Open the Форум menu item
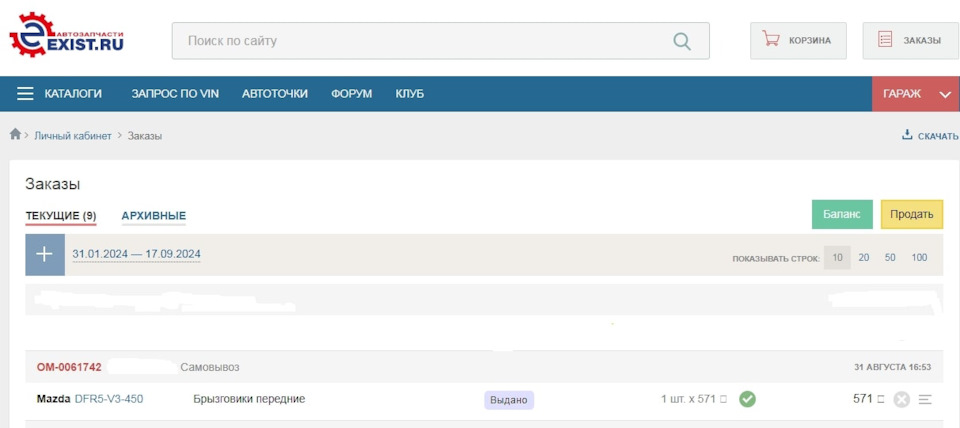Screen dimensions: 960x428 click(x=351, y=94)
